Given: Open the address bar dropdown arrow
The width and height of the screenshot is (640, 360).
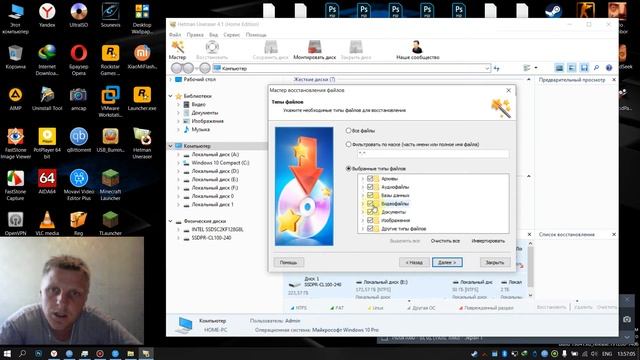Looking at the screenshot, I should click(487, 68).
